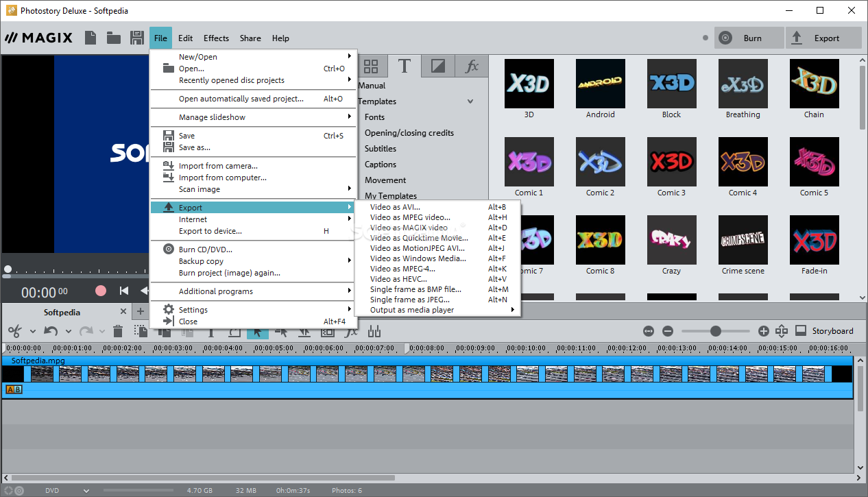This screenshot has width=868, height=497.
Task: Select the Subtitles template category
Action: coord(381,149)
